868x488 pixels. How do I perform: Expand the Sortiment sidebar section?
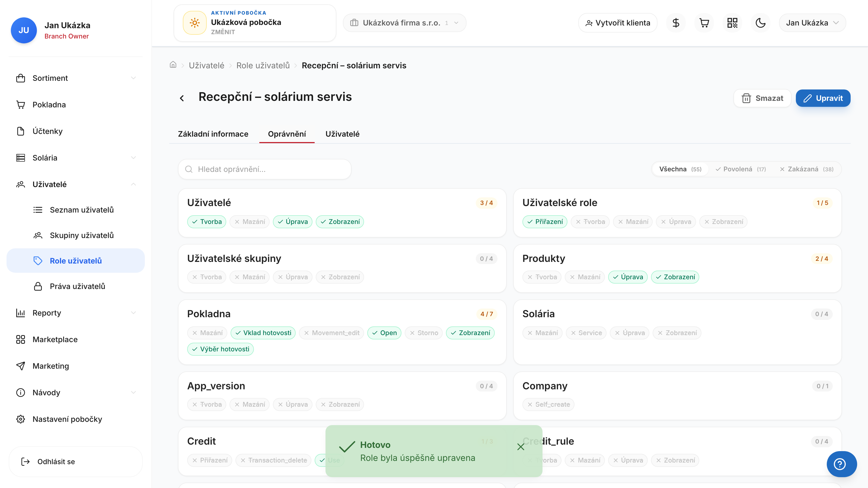click(x=76, y=78)
